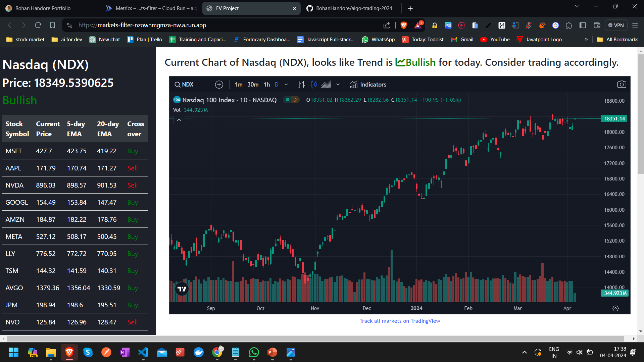Open the tab search dropdown arrow
Viewport: 644px width, 362px height.
(x=577, y=6)
